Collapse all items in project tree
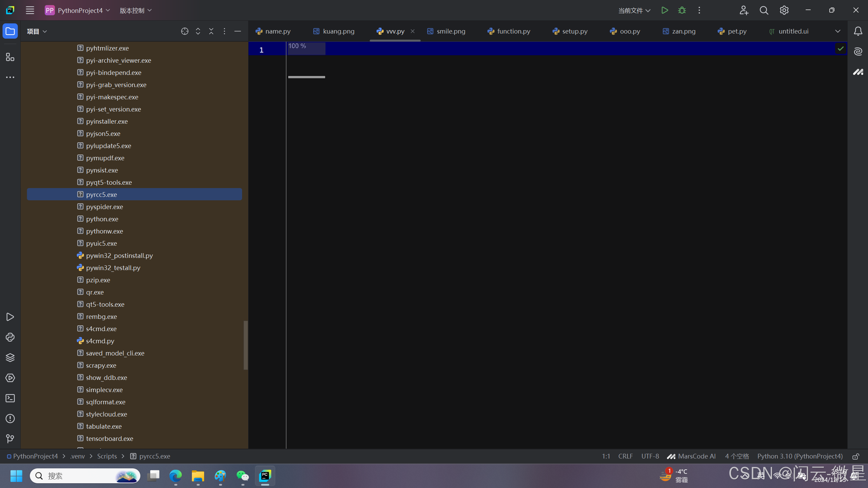This screenshot has width=868, height=488. coord(211,31)
